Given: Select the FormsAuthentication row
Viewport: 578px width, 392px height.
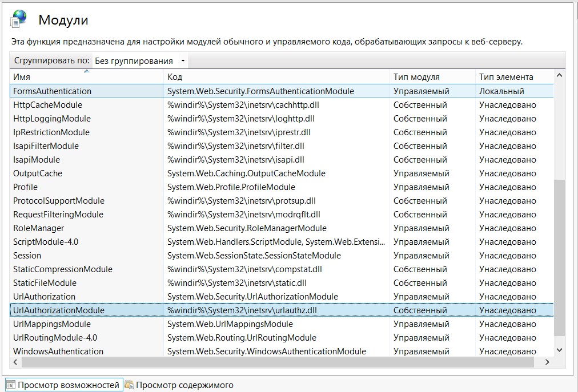Looking at the screenshot, I should [282, 91].
